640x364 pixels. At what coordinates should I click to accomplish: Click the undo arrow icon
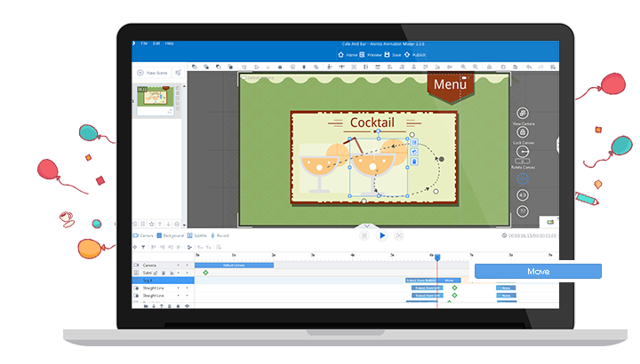click(529, 67)
